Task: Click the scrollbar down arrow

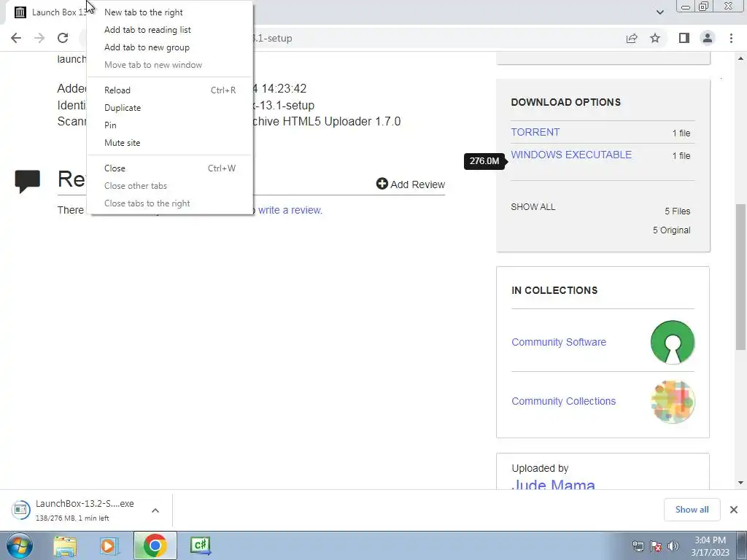Action: (741, 483)
